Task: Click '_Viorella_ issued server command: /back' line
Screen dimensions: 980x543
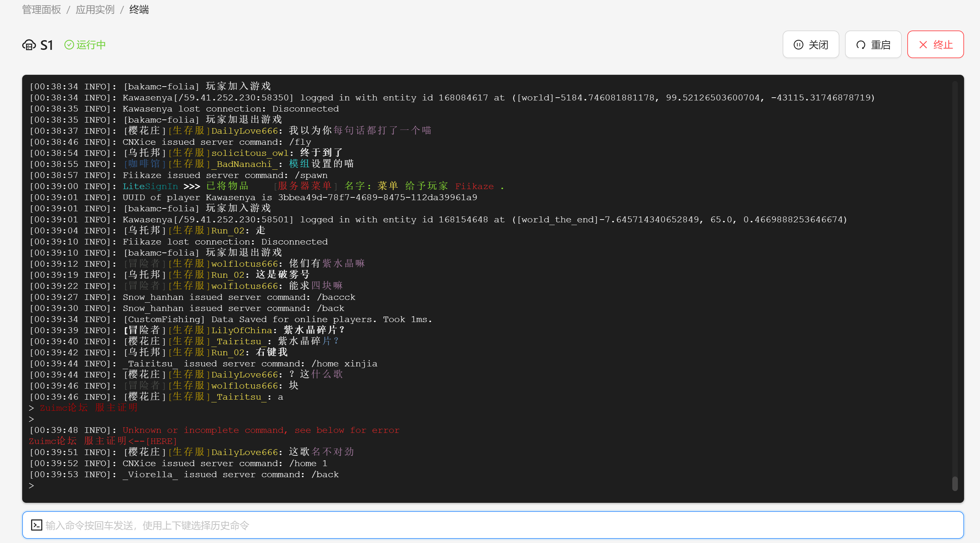Action: click(x=184, y=474)
